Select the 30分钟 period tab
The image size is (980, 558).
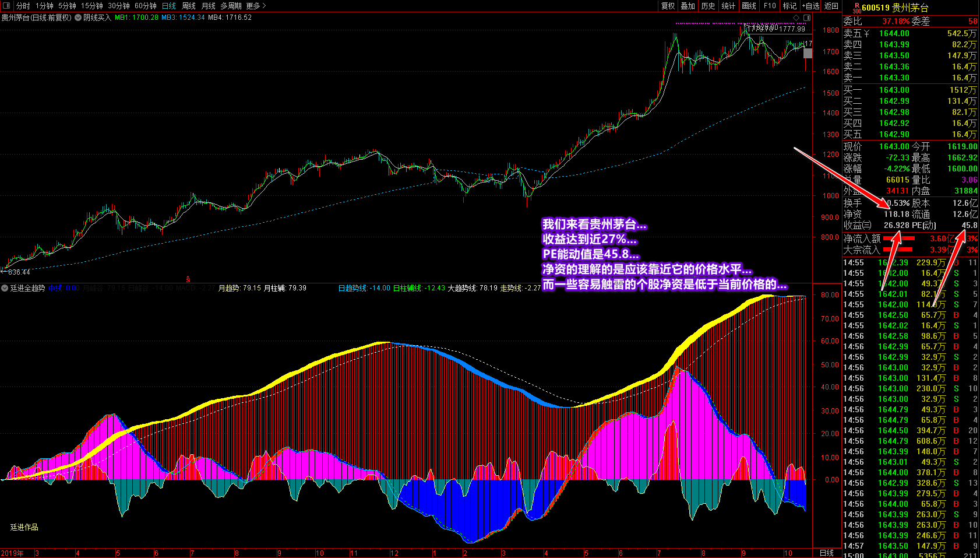click(119, 6)
